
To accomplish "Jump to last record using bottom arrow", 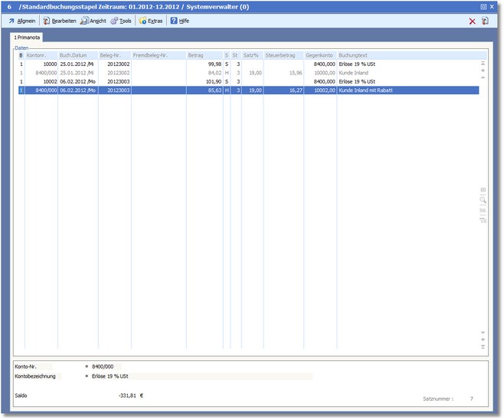I will coord(483,346).
